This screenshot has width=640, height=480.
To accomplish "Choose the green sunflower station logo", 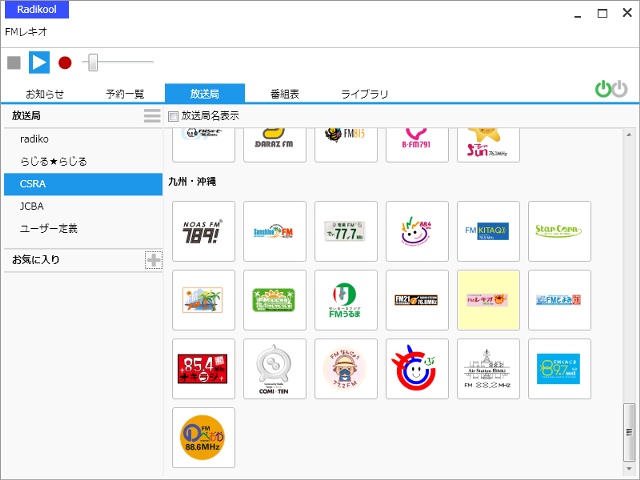I will (275, 300).
